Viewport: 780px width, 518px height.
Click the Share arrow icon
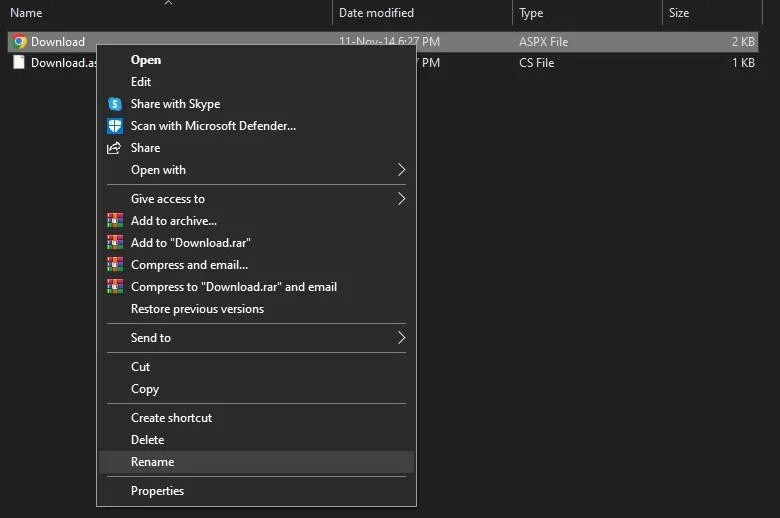tap(114, 148)
